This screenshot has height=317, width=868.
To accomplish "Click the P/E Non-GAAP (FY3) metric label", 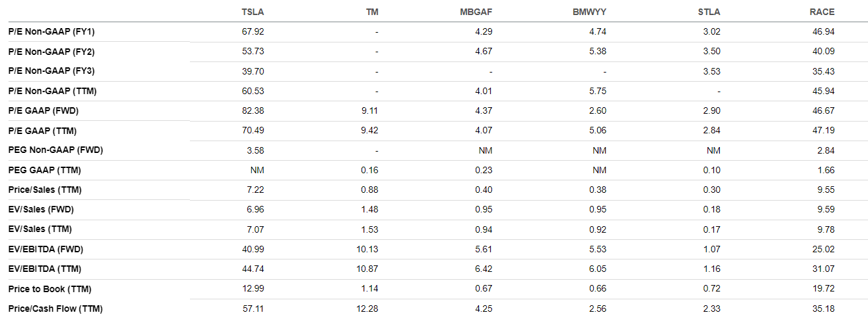I will click(52, 71).
